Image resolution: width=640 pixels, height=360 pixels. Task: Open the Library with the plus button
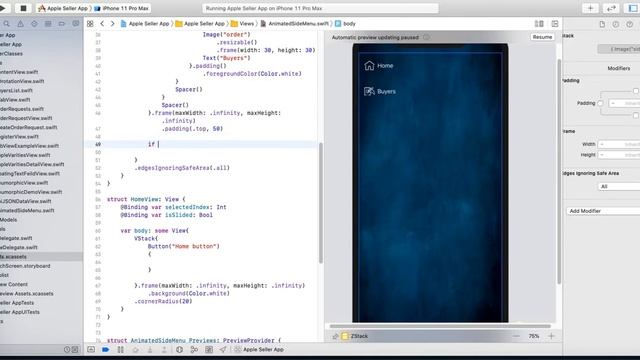[590, 8]
